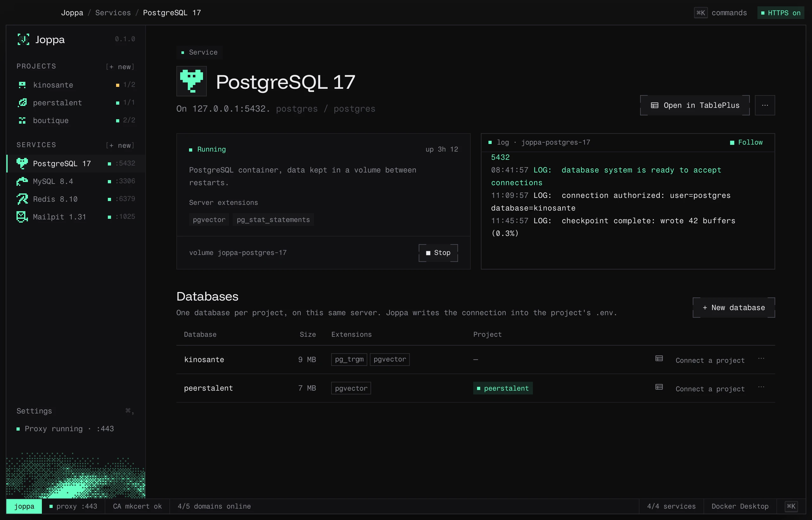812x520 pixels.
Task: Open peerstalent database table icon
Action: click(x=659, y=387)
